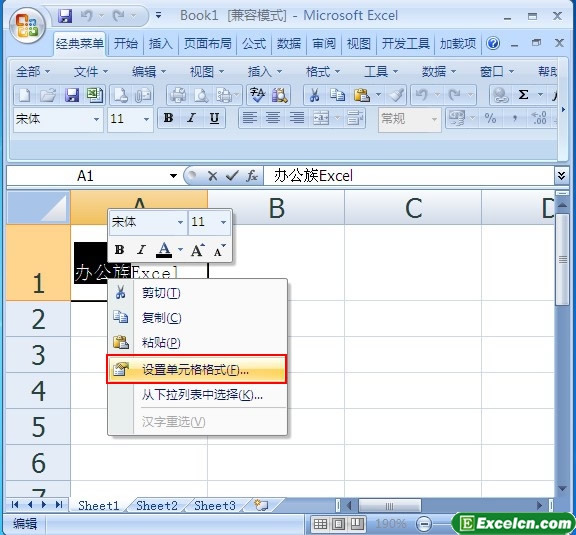The height and width of the screenshot is (535, 576).
Task: Click the Copy toolbar icon
Action: coord(337,96)
